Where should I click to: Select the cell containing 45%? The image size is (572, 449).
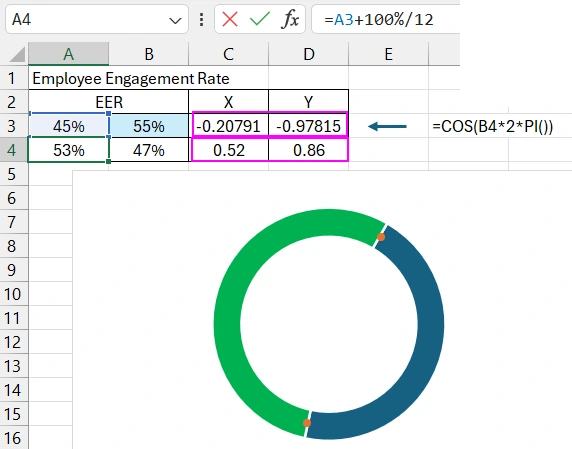coord(69,126)
